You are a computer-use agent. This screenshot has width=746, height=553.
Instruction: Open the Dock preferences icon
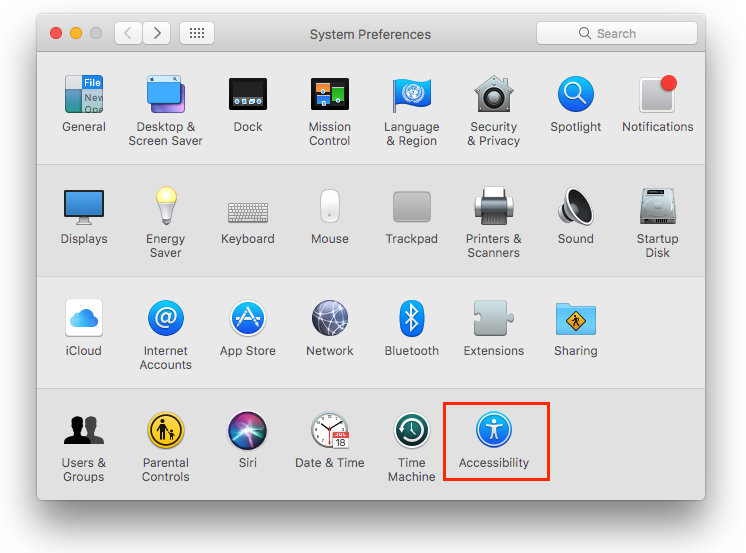click(x=248, y=94)
